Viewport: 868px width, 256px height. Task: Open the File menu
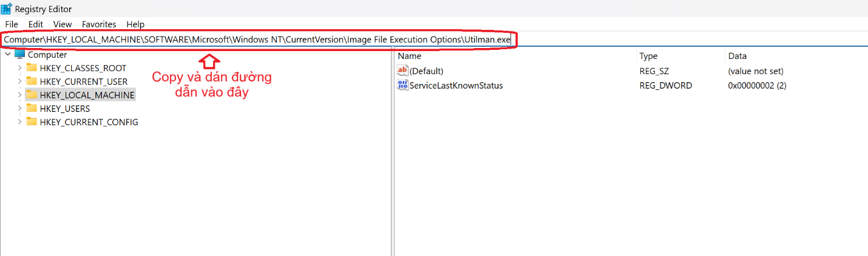coord(12,24)
